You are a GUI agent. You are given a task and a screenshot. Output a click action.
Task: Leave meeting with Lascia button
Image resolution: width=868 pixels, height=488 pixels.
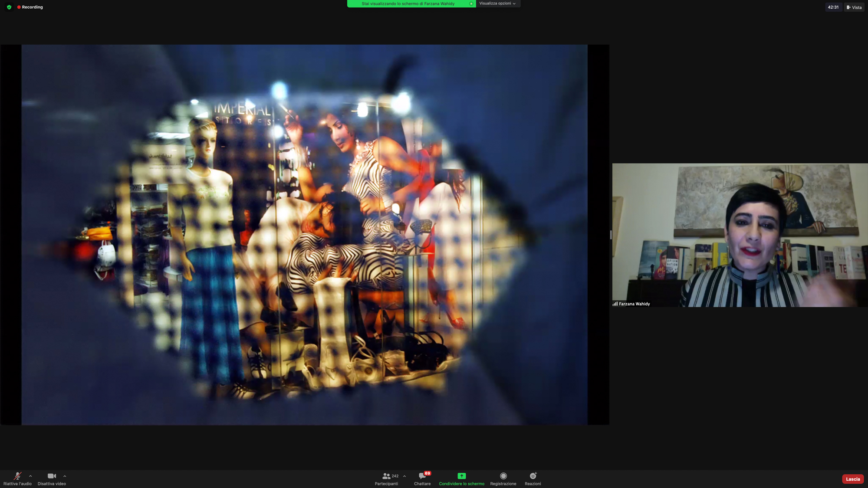pos(852,479)
